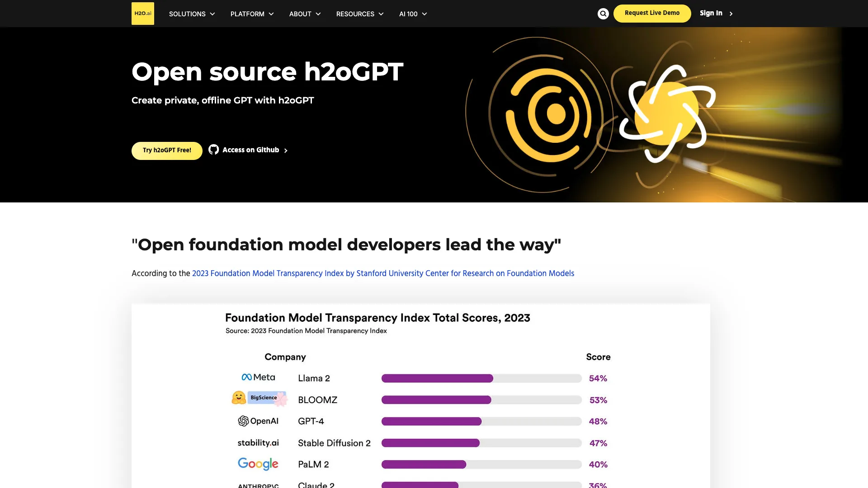Click Try h2oGPT Free! button
This screenshot has width=868, height=488.
point(167,150)
